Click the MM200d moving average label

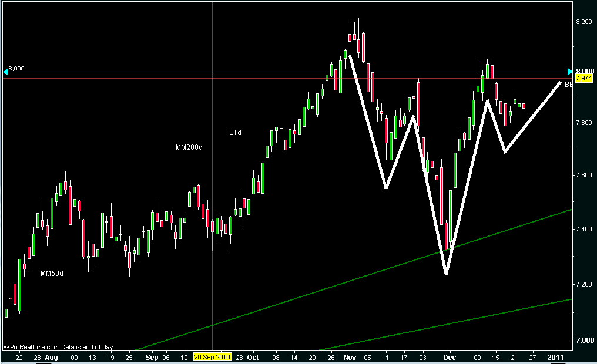pos(189,147)
